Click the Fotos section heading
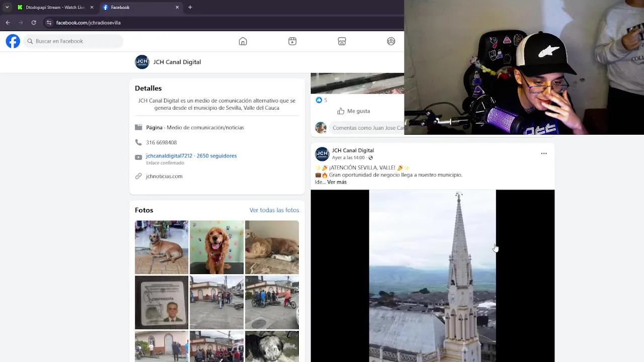644x362 pixels. tap(144, 210)
